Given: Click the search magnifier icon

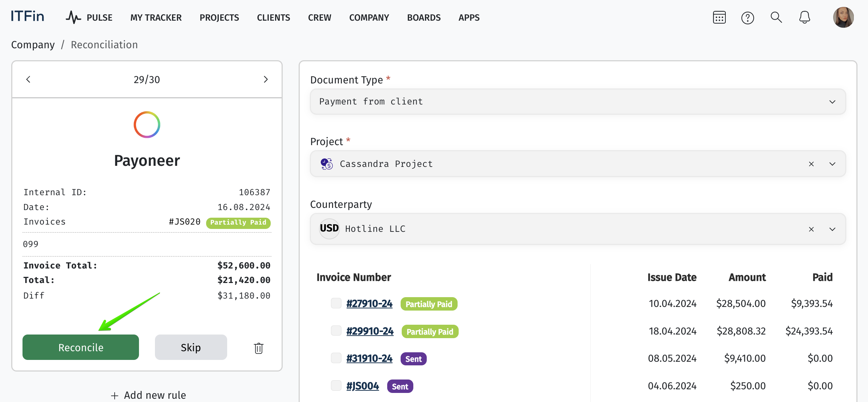Looking at the screenshot, I should tap(776, 17).
